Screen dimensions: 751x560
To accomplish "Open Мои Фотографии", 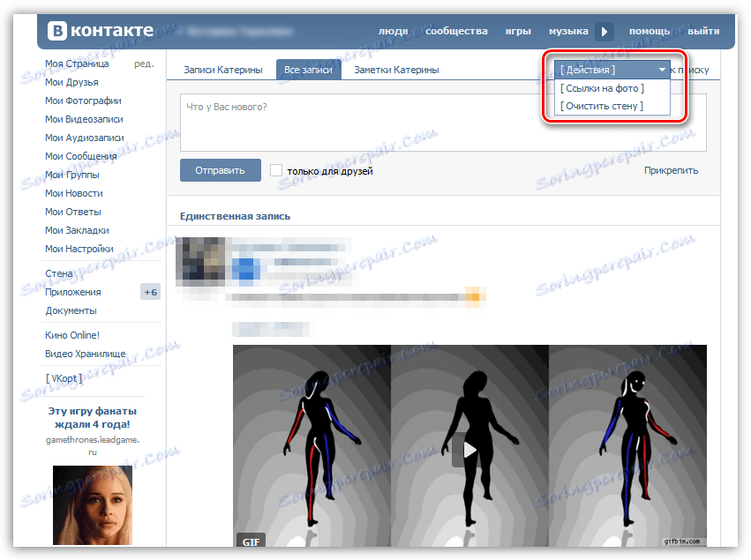I will coord(83,101).
